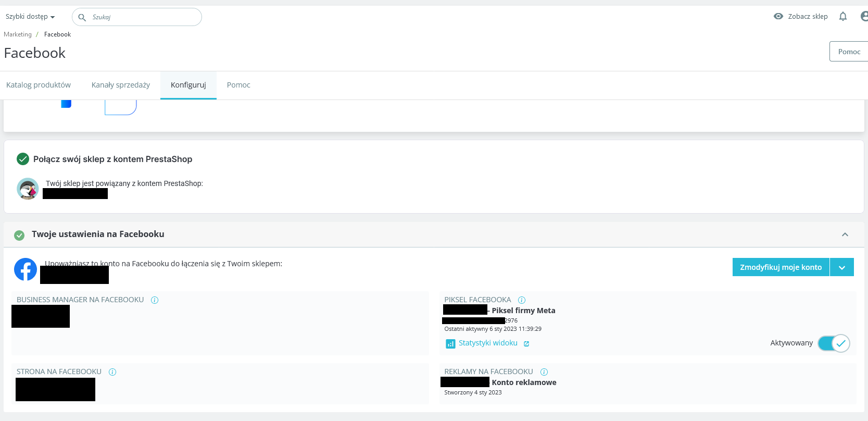The image size is (868, 421).
Task: Click the Stworzony 4 sty 2023 text
Action: pyautogui.click(x=473, y=392)
